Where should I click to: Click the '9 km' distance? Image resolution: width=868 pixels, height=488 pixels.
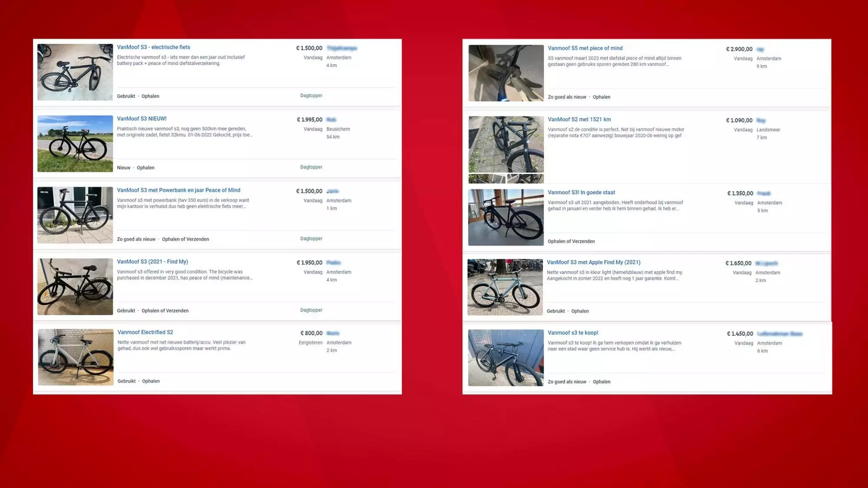tap(762, 66)
